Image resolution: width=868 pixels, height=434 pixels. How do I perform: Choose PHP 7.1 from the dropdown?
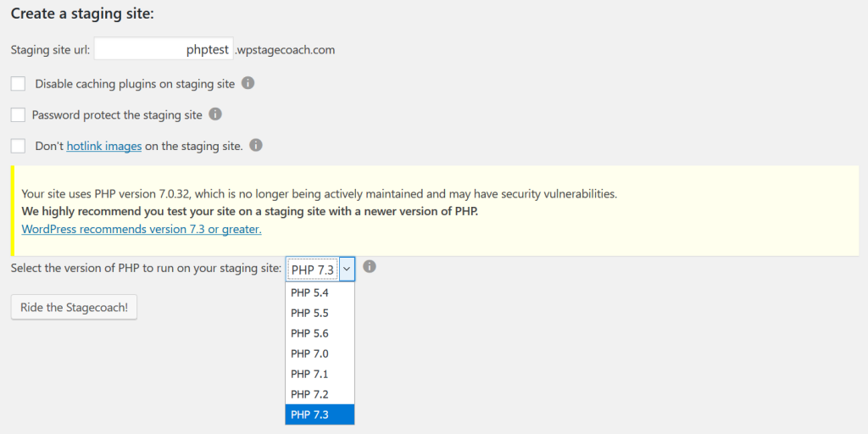pos(320,374)
